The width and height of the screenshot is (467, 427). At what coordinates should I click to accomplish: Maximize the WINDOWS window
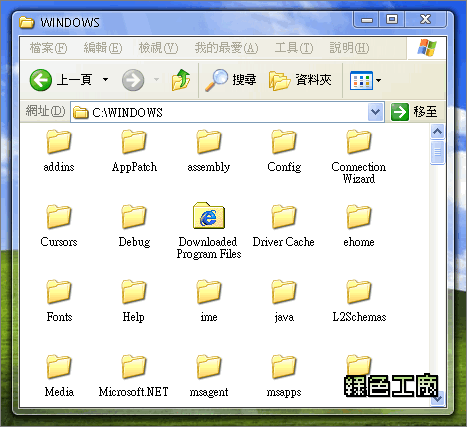pyautogui.click(x=392, y=19)
